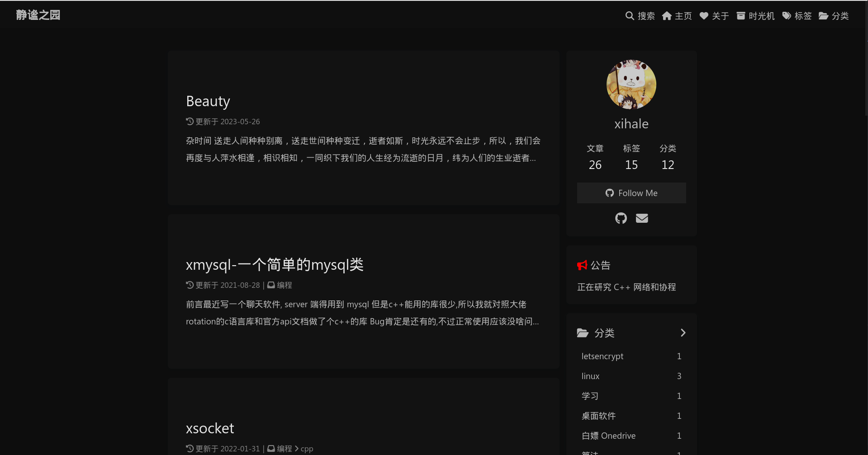Open the search via magnifier icon

[629, 15]
